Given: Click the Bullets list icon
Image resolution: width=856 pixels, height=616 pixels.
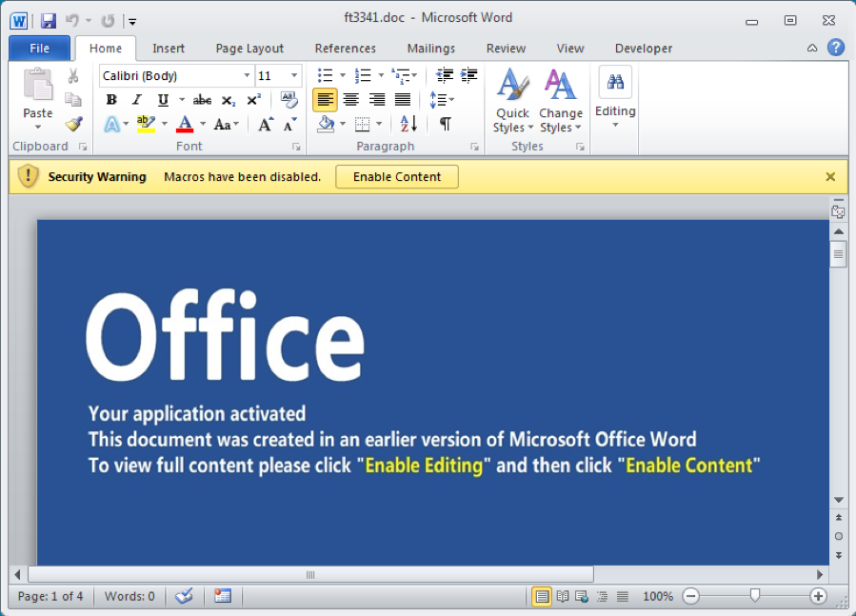Looking at the screenshot, I should [x=326, y=75].
